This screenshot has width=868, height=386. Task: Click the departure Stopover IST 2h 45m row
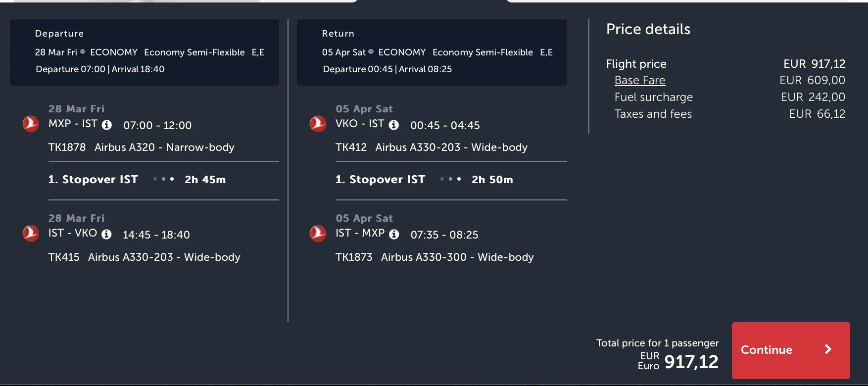pos(163,180)
